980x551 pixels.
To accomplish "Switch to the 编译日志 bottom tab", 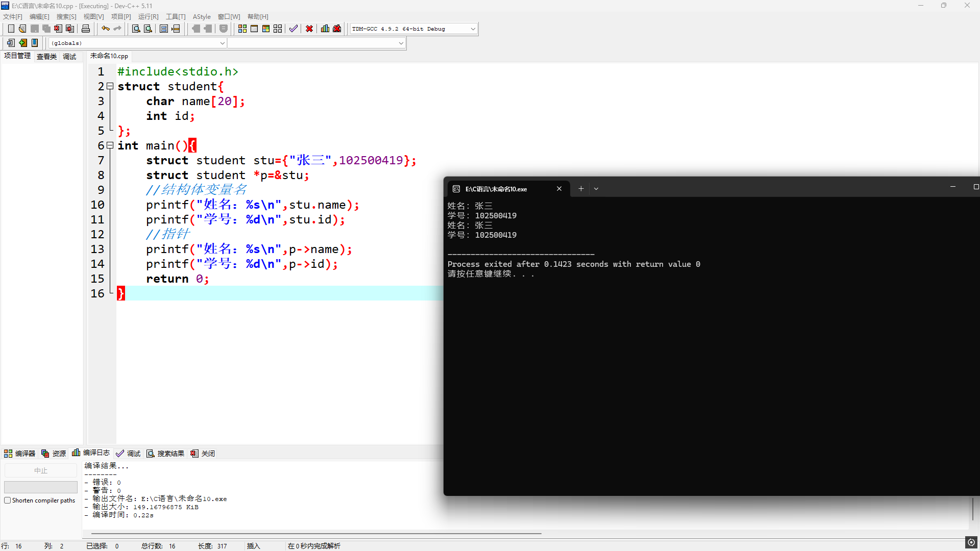I will pyautogui.click(x=91, y=453).
